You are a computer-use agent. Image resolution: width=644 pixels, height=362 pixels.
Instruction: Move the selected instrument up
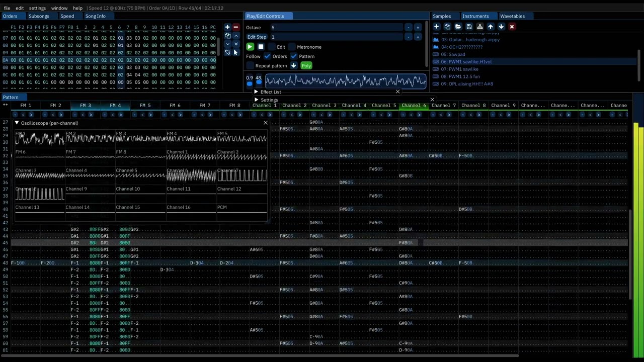pos(491,27)
